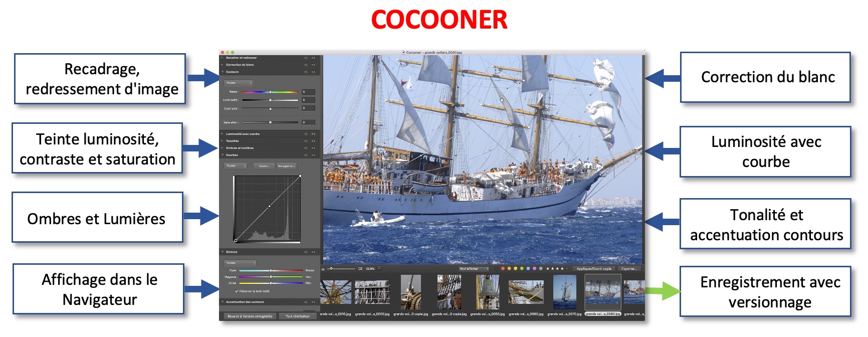Toggle the Couleurs effect on/off
Screen dimensions: 868x337
click(314, 72)
